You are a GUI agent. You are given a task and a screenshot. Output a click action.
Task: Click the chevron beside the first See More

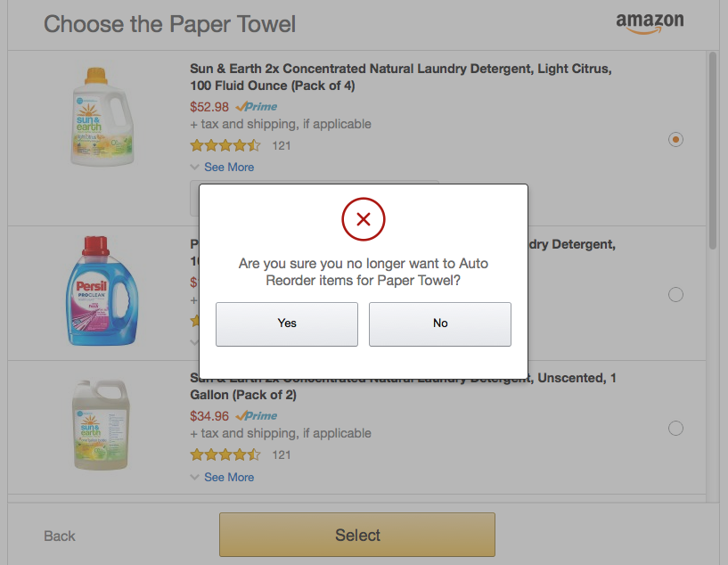click(195, 168)
